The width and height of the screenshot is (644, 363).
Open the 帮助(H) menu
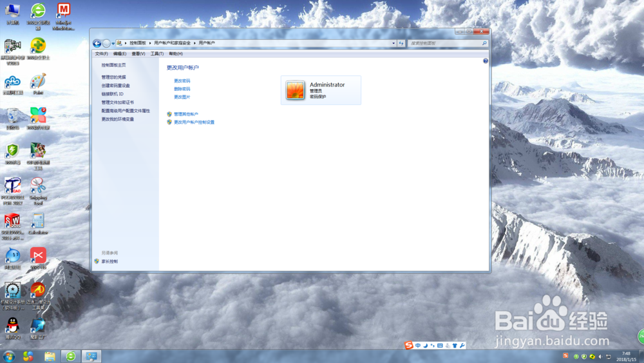tap(176, 54)
